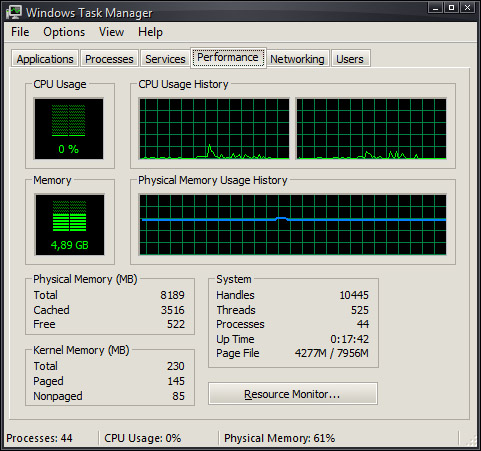Select the Performance tab

[228, 58]
